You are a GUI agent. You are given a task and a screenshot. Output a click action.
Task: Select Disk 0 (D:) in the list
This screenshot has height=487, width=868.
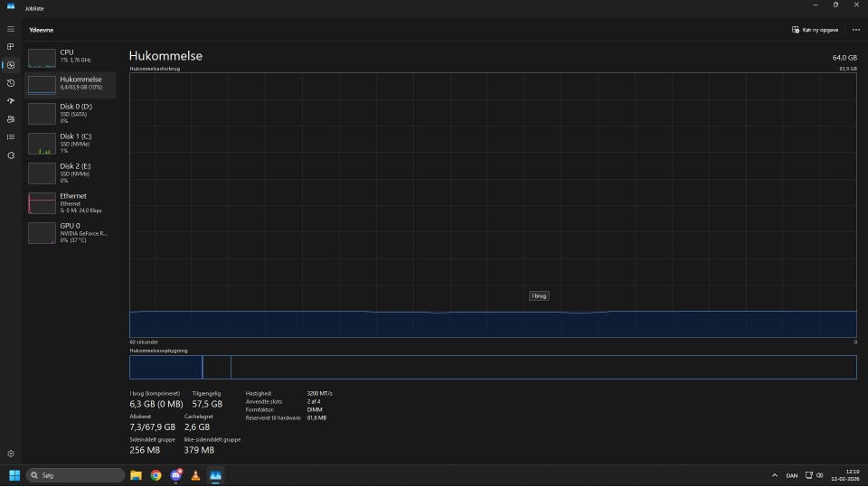pyautogui.click(x=71, y=113)
